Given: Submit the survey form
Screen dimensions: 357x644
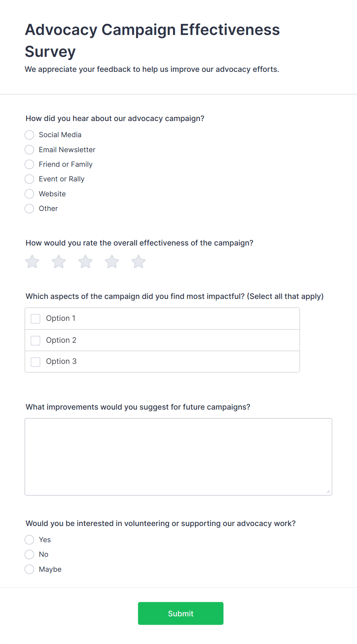Looking at the screenshot, I should (x=181, y=613).
